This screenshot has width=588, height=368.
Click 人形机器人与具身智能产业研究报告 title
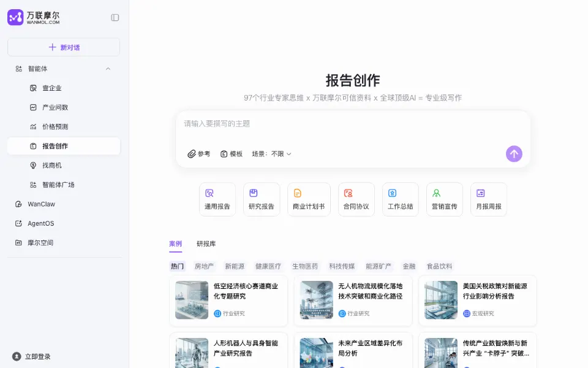[x=246, y=348]
